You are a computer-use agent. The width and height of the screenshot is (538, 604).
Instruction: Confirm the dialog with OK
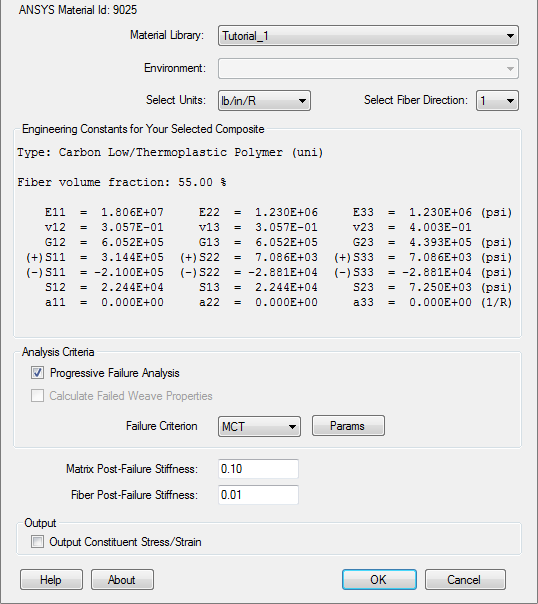click(379, 579)
